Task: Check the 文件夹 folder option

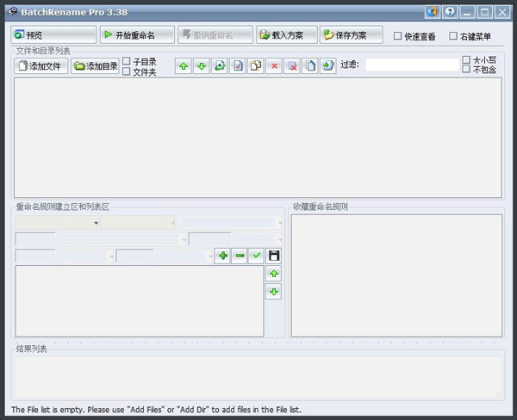Action: [x=127, y=71]
